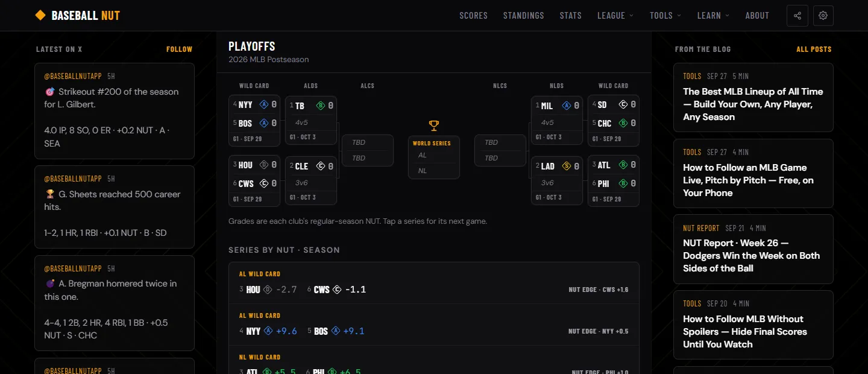Click 'NUT EDGE · CWS +1.6' text
The width and height of the screenshot is (868, 374).
click(x=599, y=290)
